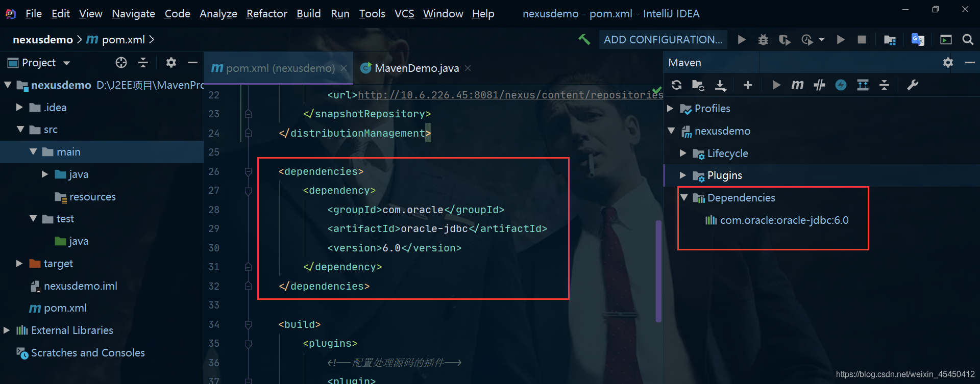980x384 pixels.
Task: Select pom.xml in project tree
Action: (58, 308)
